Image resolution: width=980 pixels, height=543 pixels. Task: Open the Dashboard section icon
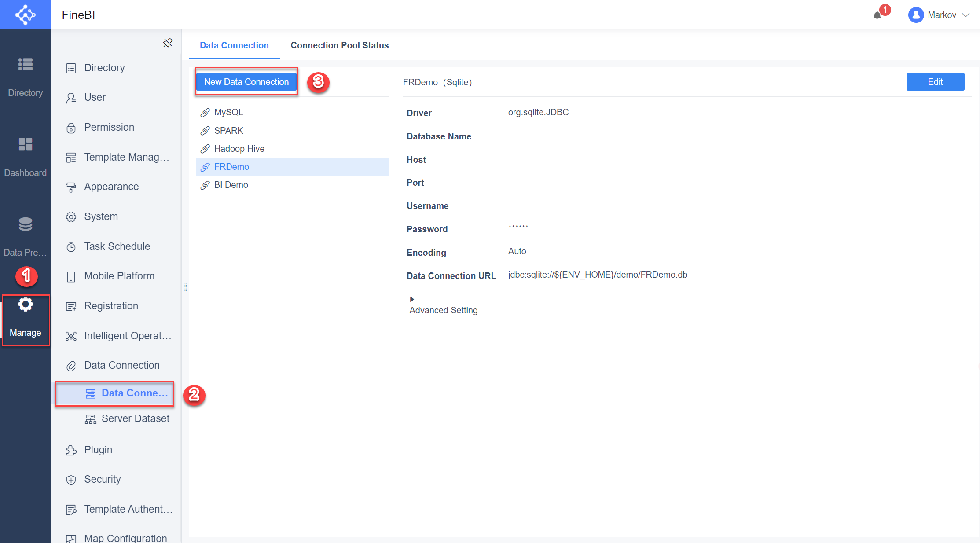click(x=25, y=144)
